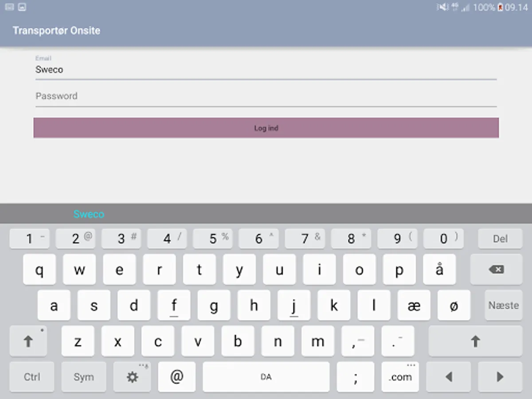Image resolution: width=532 pixels, height=399 pixels.
Task: Tap the battery status icon
Action: [x=500, y=7]
